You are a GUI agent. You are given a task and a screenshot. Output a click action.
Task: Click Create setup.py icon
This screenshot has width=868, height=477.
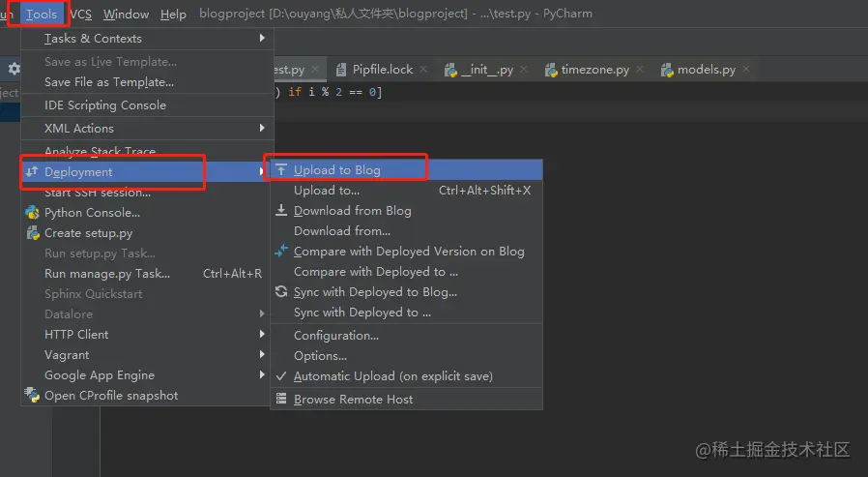(33, 232)
